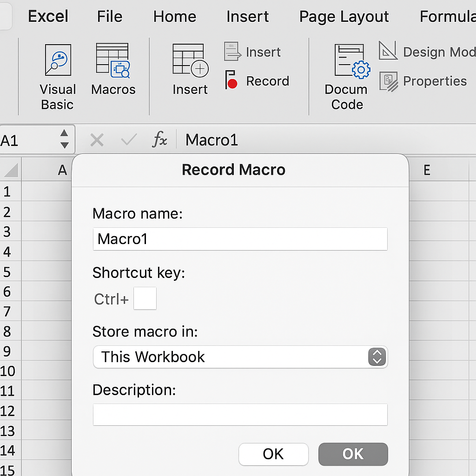Cancel formula entry with the X icon
The image size is (476, 476).
pyautogui.click(x=97, y=140)
